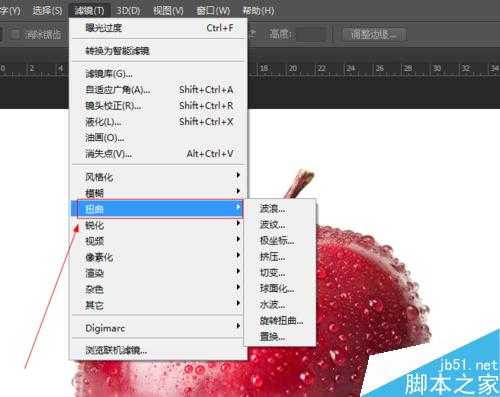Viewport: 500px width, 397px height.
Task: Select 波浪... wave distort filter
Action: click(280, 209)
